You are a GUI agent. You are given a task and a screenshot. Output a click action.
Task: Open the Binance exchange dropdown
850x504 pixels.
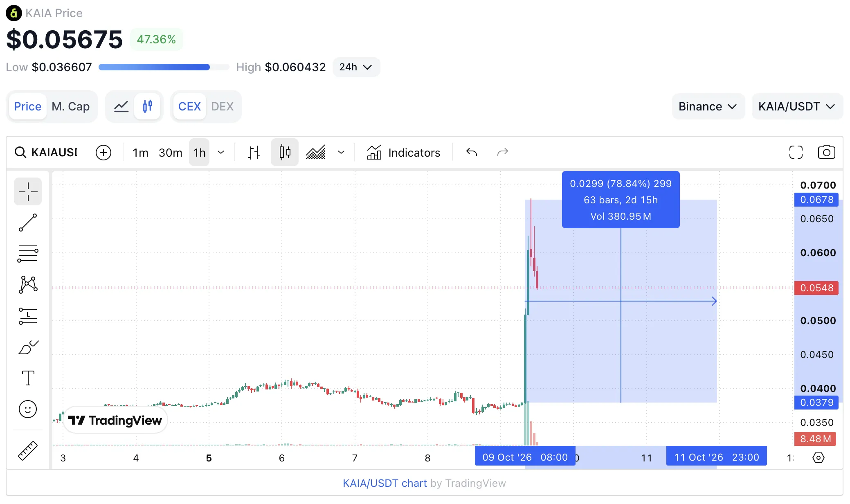708,106
